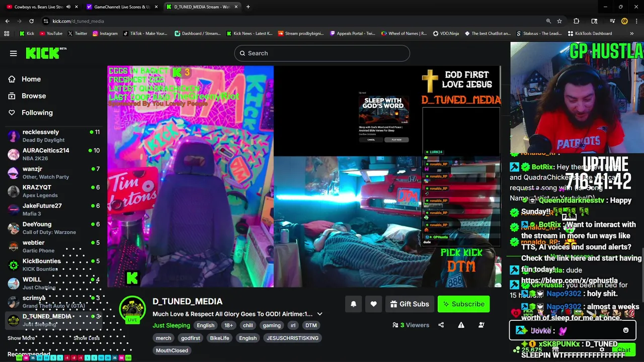Click the godfirst tag

191,338
